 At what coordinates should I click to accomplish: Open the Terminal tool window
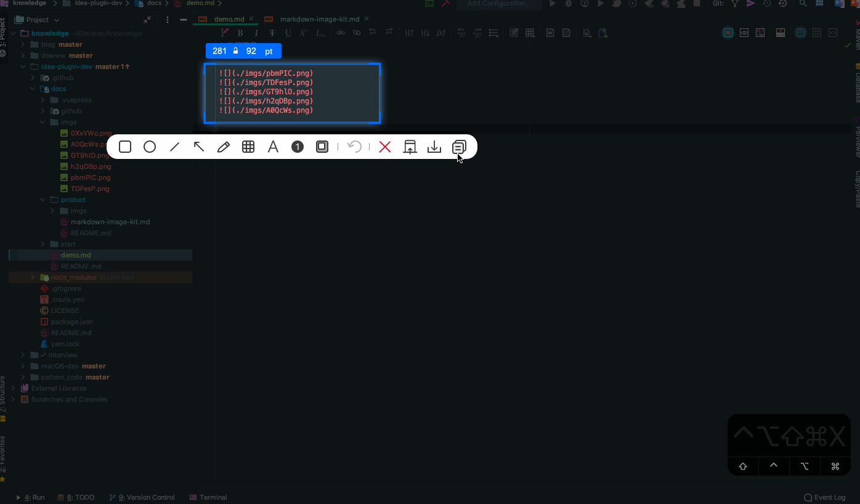(213, 497)
